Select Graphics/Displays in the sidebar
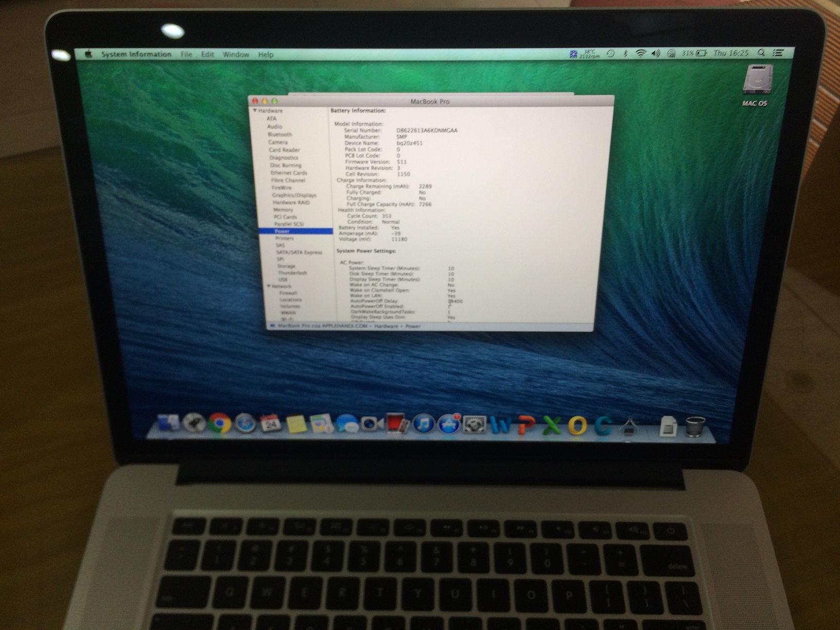 coord(294,196)
